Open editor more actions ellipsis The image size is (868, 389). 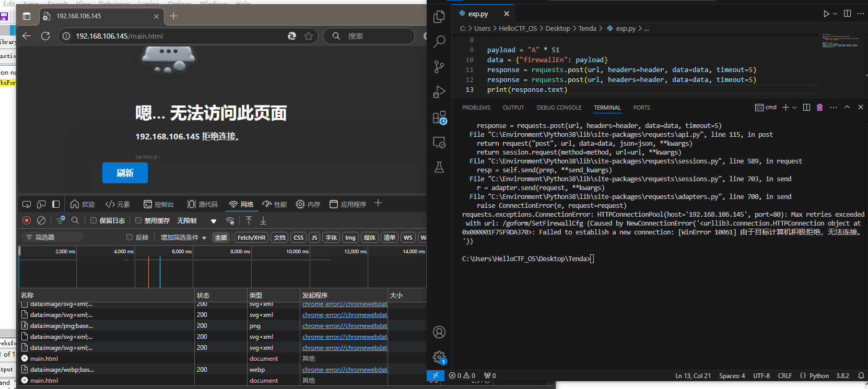[861, 14]
